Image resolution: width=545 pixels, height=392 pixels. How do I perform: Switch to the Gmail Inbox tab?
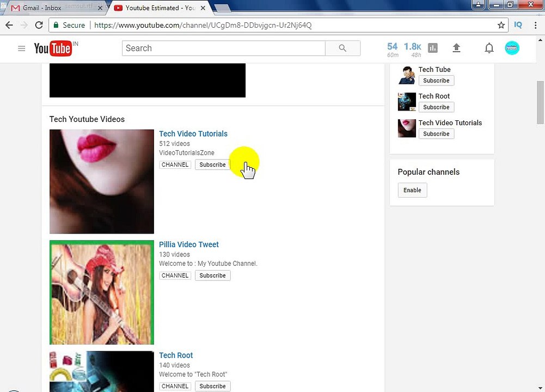tap(42, 8)
